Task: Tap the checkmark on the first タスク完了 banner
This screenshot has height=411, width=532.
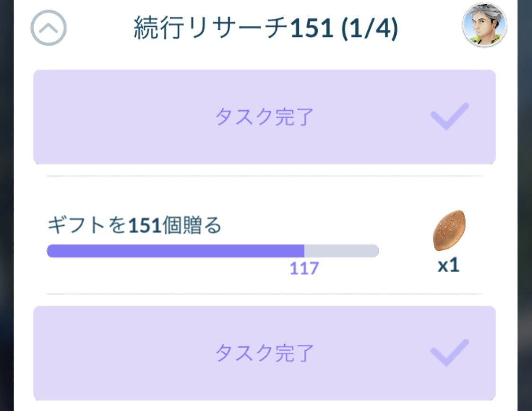Action: [449, 116]
